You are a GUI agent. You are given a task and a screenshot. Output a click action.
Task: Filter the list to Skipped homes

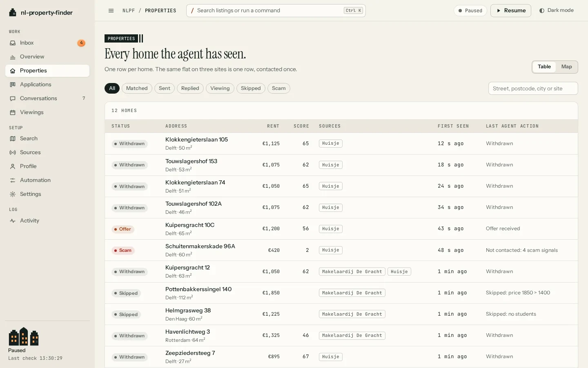tap(251, 88)
